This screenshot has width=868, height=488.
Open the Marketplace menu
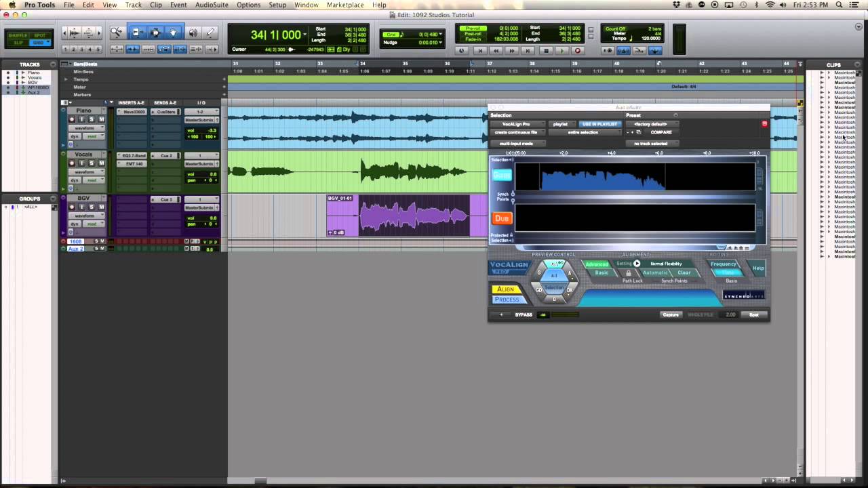click(x=345, y=5)
